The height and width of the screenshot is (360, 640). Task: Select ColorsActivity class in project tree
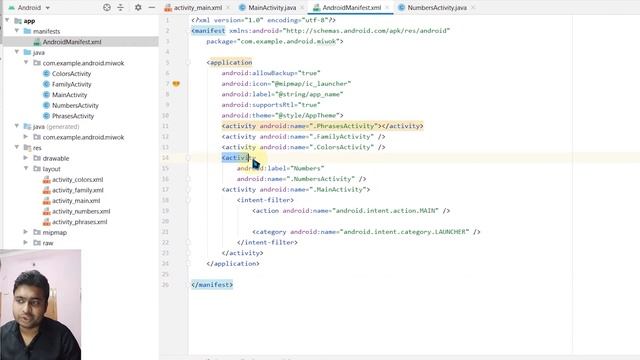coord(71,73)
